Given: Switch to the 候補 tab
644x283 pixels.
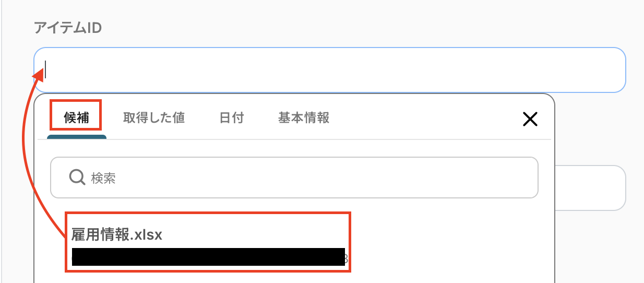Looking at the screenshot, I should [76, 117].
